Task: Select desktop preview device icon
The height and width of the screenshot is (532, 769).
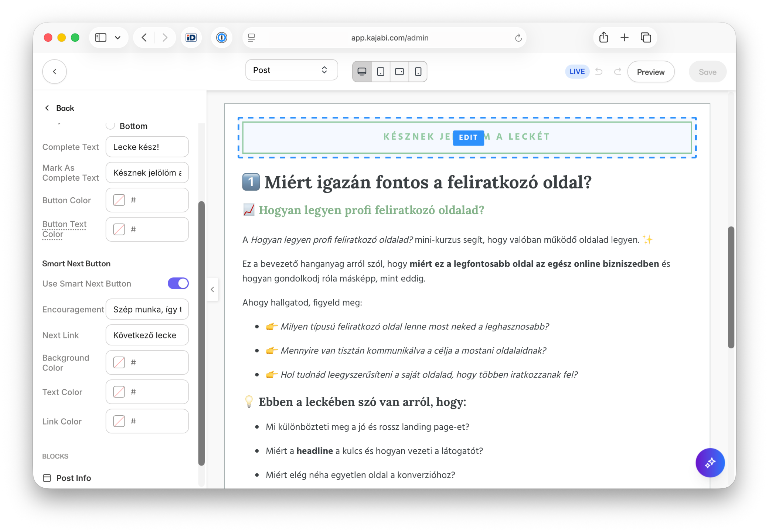Action: [362, 72]
